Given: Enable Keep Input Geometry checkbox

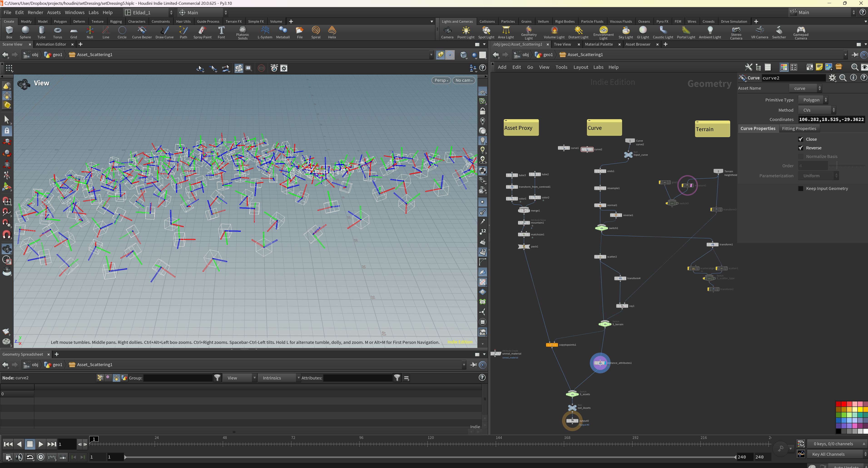Looking at the screenshot, I should pos(801,189).
